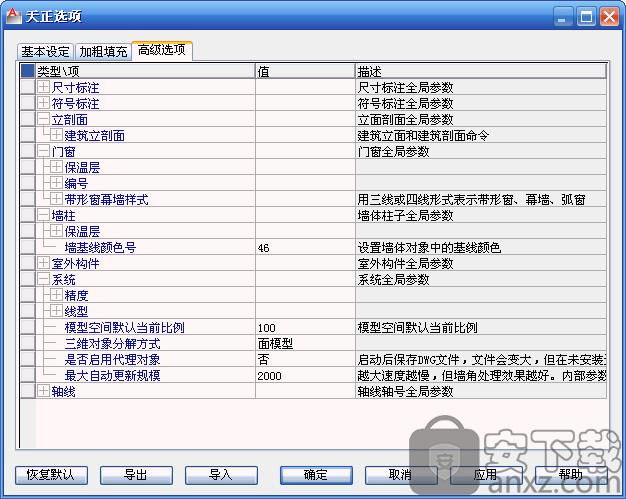
Task: Click the select-all corner cell of grid
Action: pyautogui.click(x=28, y=71)
